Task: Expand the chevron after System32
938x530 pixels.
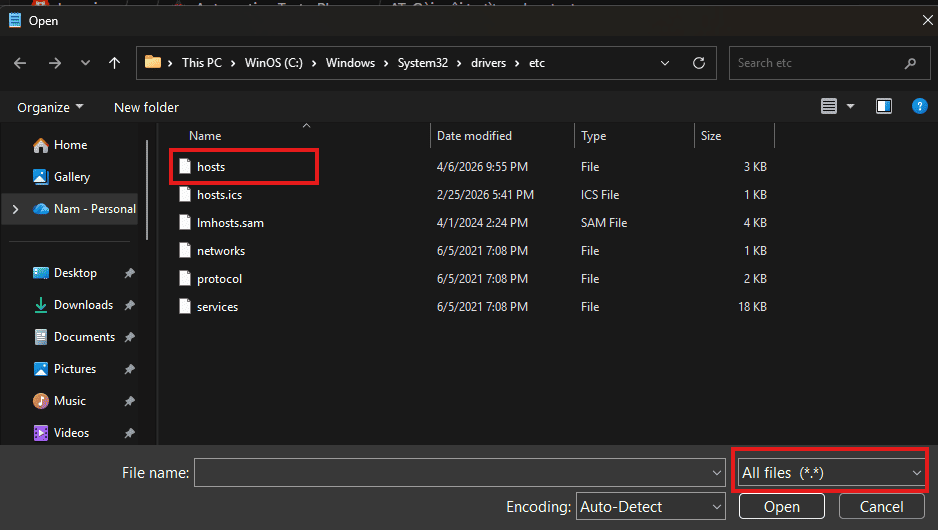Action: [x=459, y=63]
